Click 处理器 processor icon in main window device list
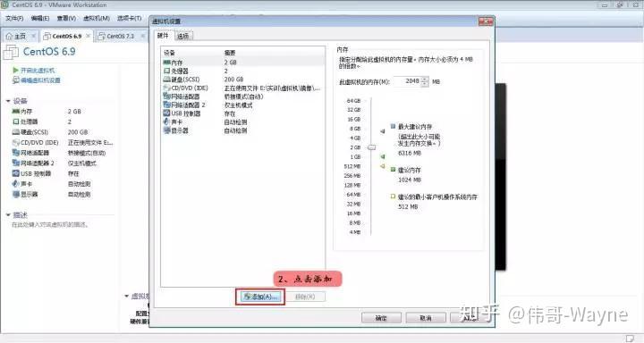This screenshot has width=644, height=343. pos(16,121)
